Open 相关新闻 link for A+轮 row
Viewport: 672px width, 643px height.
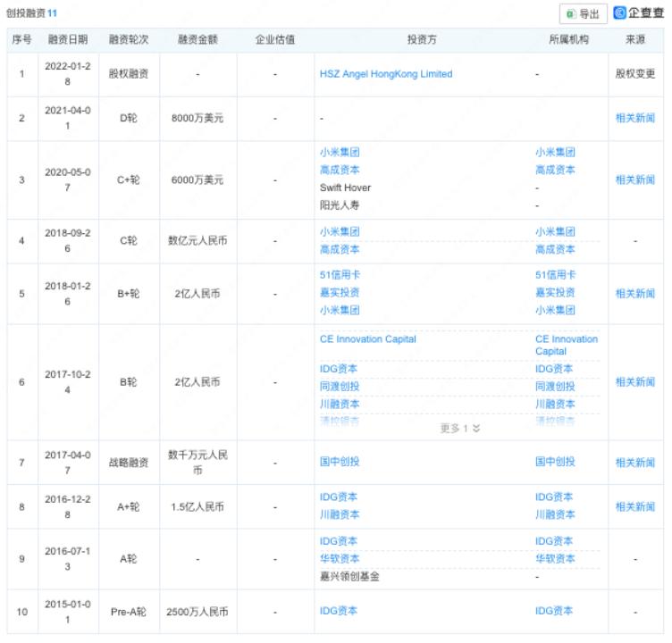635,506
